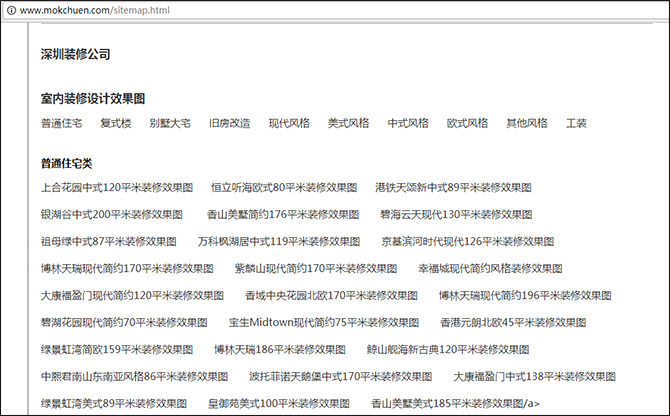670x416 pixels.
Task: Open the 其他风格 category link
Action: coord(527,123)
